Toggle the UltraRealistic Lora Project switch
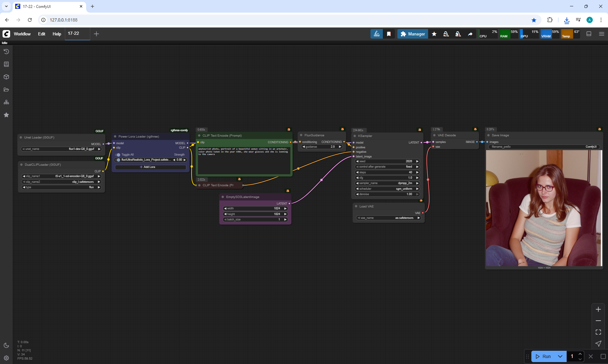608x364 pixels. (118, 160)
